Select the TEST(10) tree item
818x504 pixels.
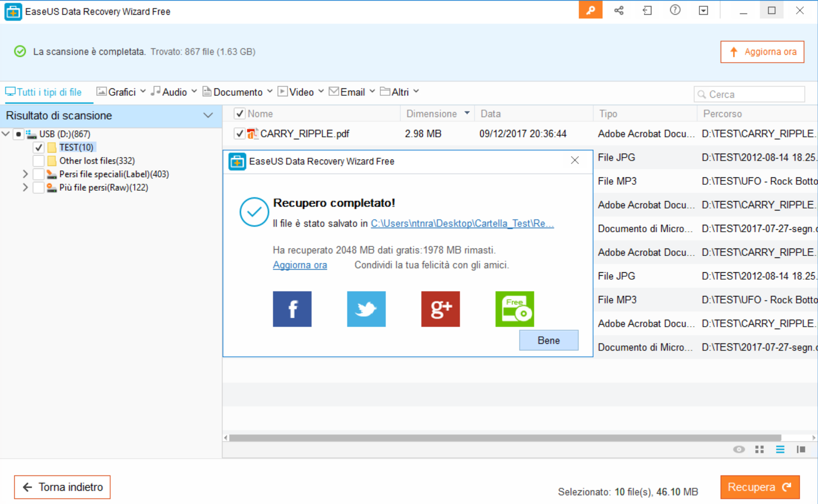[76, 147]
